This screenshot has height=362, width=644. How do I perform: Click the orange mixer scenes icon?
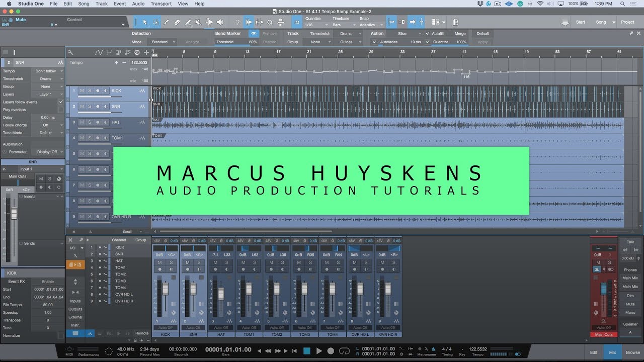[75, 264]
